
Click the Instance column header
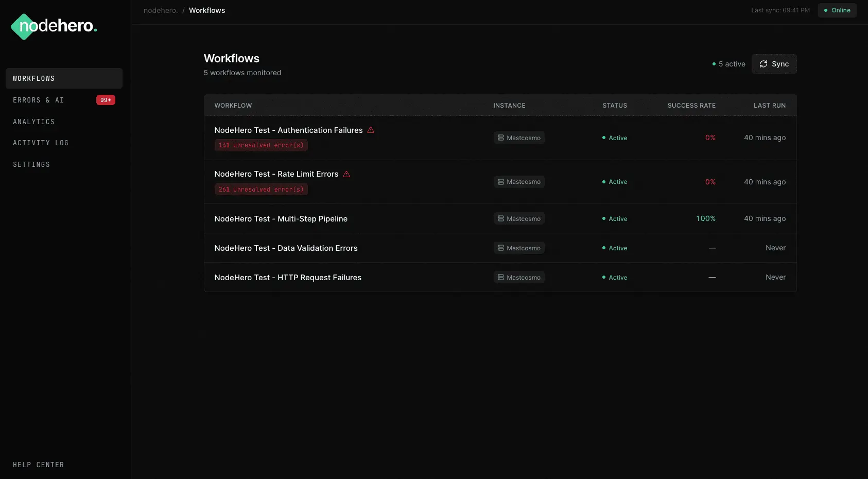pos(510,106)
